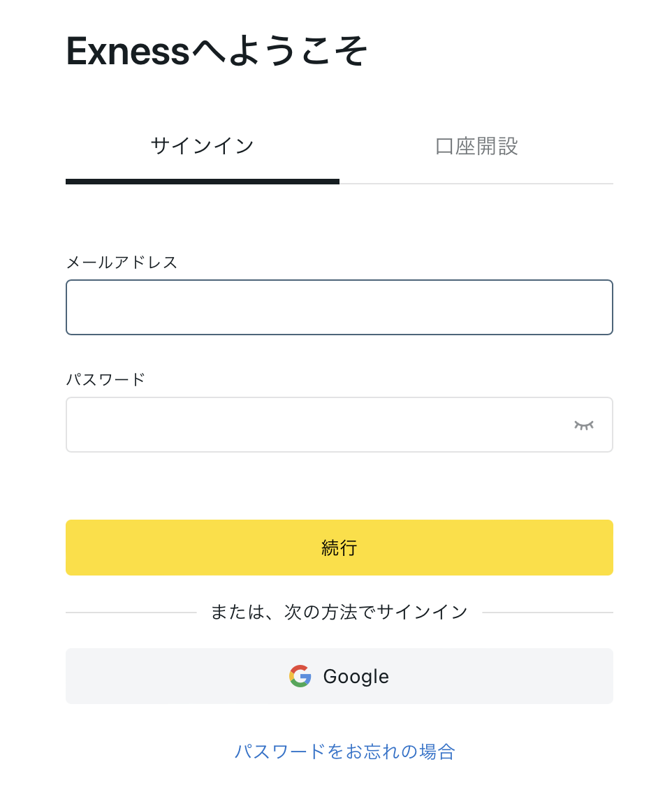The height and width of the screenshot is (806, 672).
Task: Click the multicolor Google G logo
Action: pos(300,676)
